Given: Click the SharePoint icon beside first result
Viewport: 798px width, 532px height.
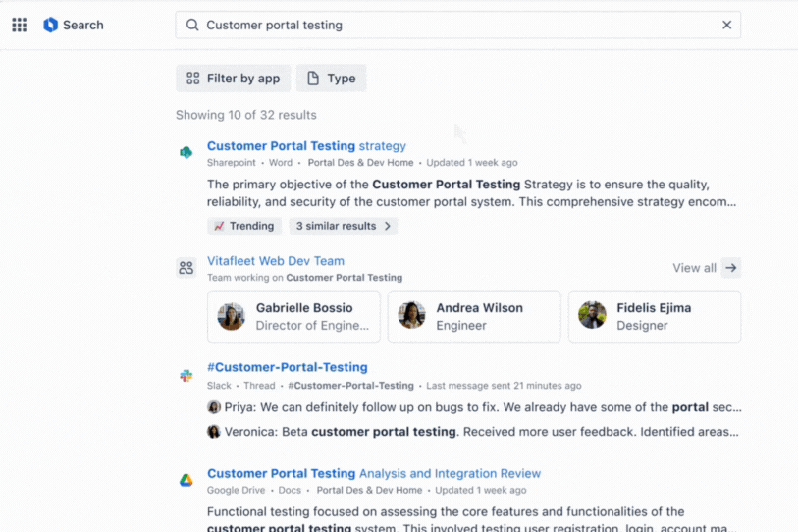Looking at the screenshot, I should pyautogui.click(x=186, y=152).
